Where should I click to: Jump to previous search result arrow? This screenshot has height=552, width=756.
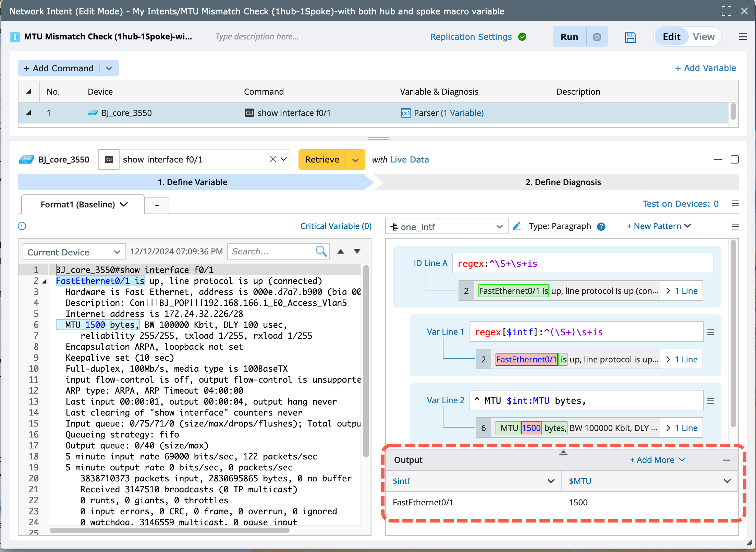340,251
